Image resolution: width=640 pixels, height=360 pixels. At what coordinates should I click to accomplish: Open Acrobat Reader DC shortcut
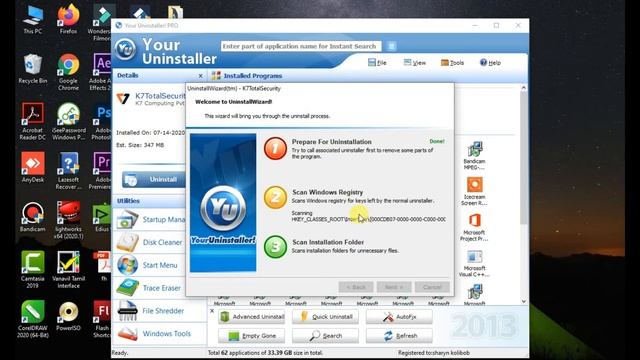click(x=33, y=122)
